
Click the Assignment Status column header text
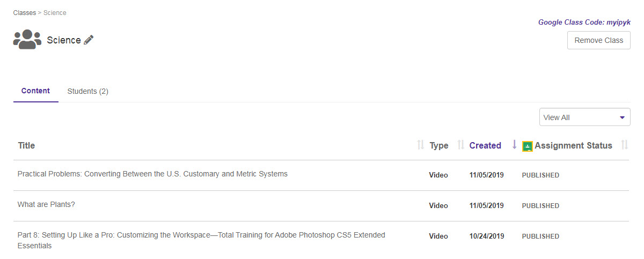pos(573,145)
